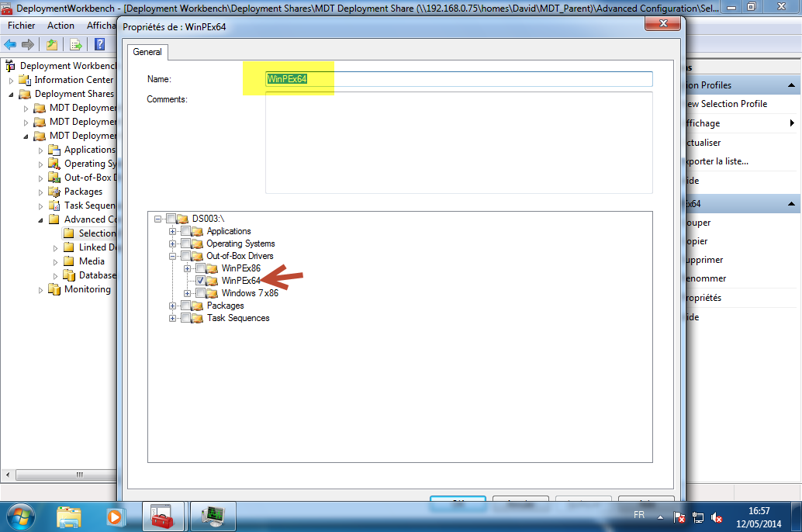Uncheck the WinPEx64 checkbox
This screenshot has height=532, width=802.
[x=200, y=280]
